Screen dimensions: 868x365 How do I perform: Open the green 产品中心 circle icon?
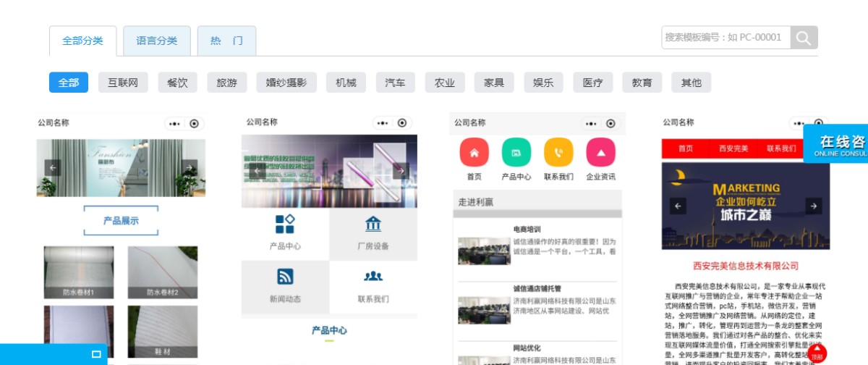[516, 152]
